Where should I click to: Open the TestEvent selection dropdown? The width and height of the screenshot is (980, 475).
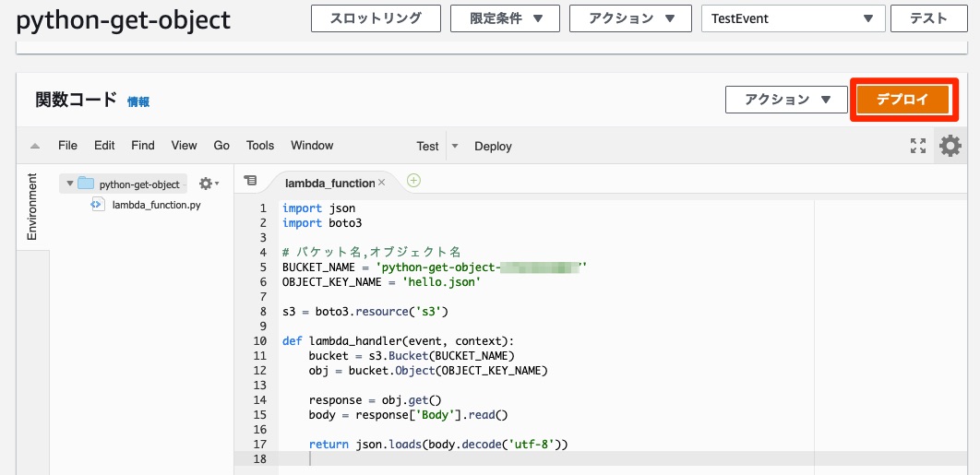point(793,18)
